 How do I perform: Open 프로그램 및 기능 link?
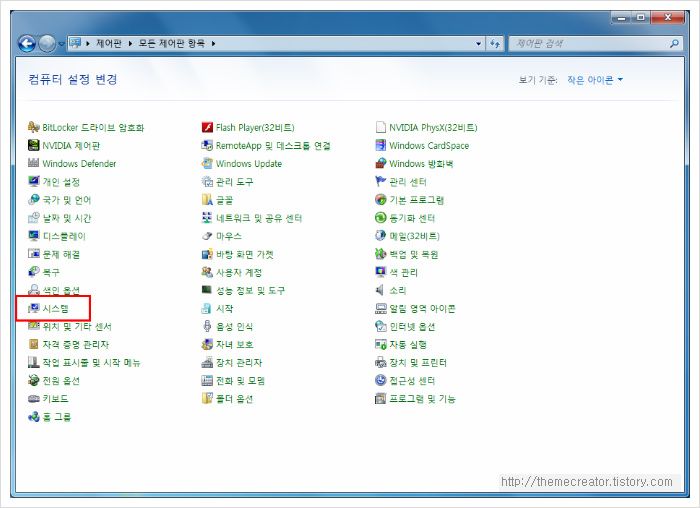click(x=422, y=399)
